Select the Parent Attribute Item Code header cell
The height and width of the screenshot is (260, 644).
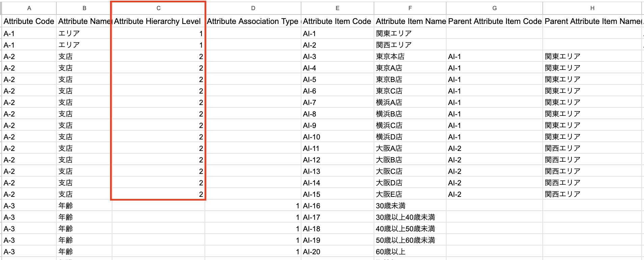coord(494,21)
